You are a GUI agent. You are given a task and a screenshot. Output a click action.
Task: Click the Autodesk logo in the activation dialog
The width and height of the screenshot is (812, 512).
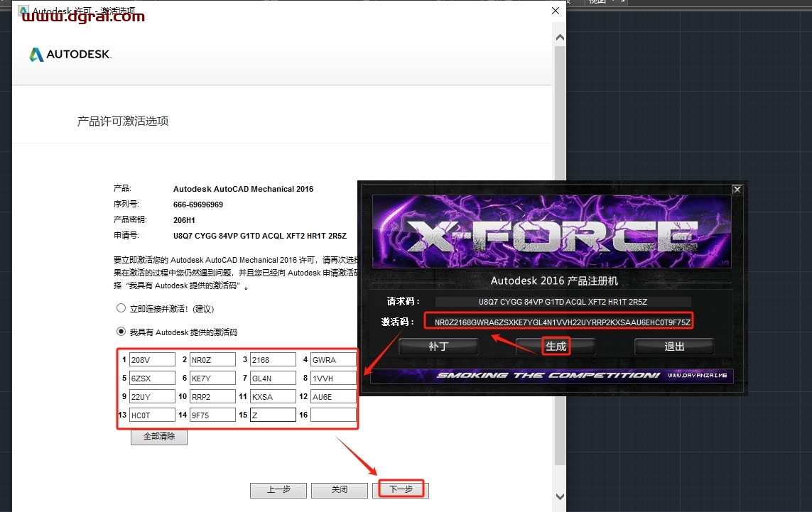(69, 54)
